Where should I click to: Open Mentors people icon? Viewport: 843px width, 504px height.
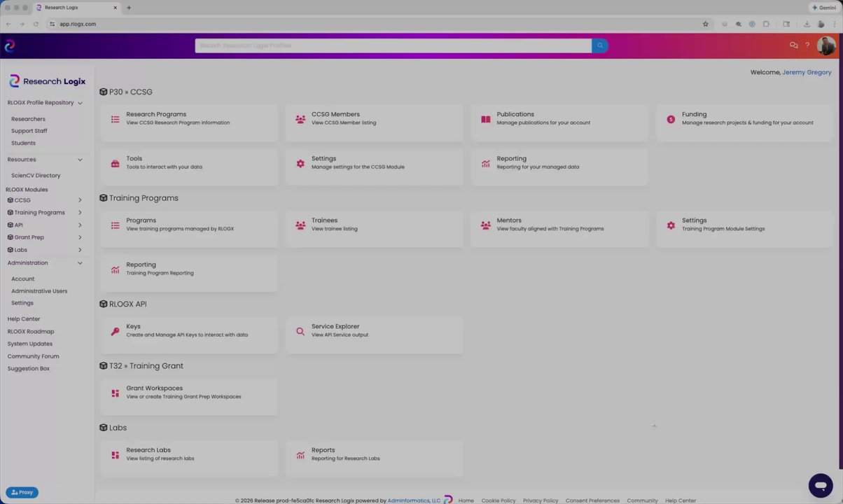486,225
